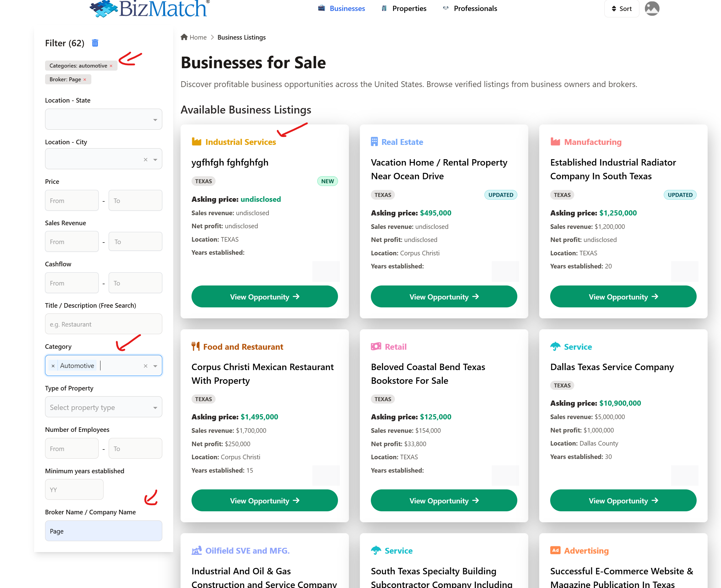Click the Price From input field
This screenshot has width=721, height=588.
(72, 201)
